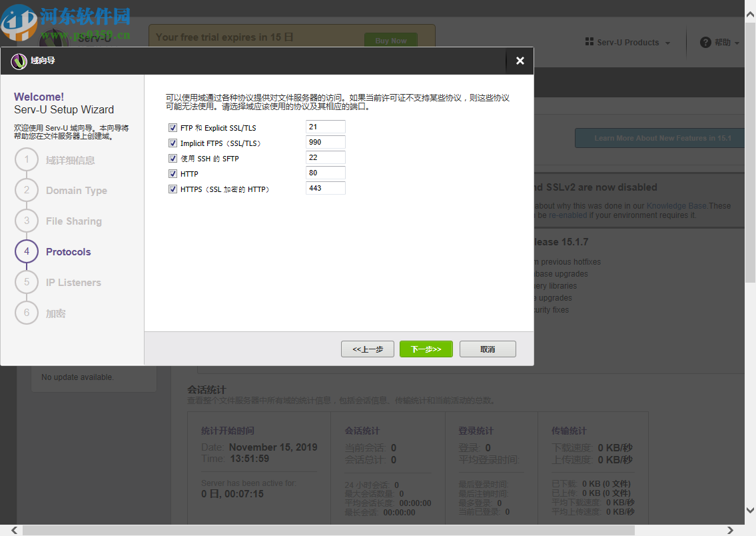Select the IP Listeners wizard step
This screenshot has height=536, width=756.
click(73, 283)
